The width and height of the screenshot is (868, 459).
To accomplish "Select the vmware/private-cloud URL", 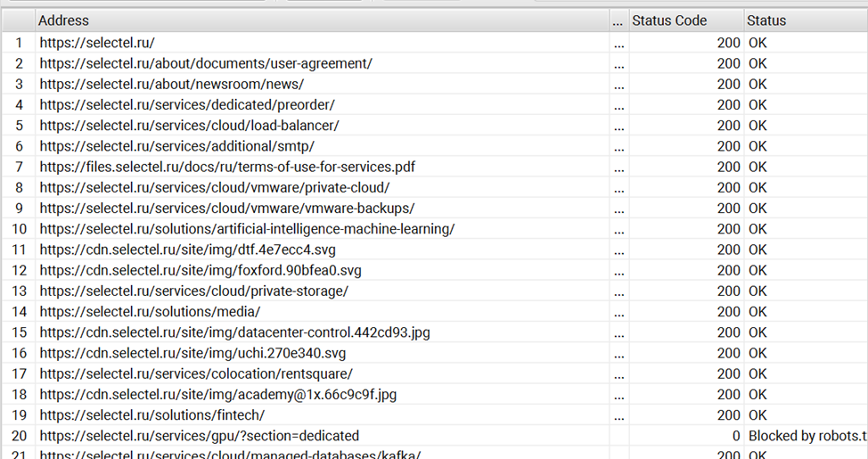I will [x=214, y=188].
